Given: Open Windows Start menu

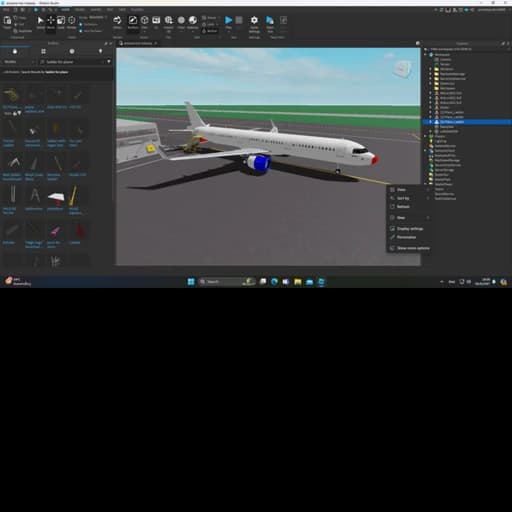Looking at the screenshot, I should (x=191, y=282).
